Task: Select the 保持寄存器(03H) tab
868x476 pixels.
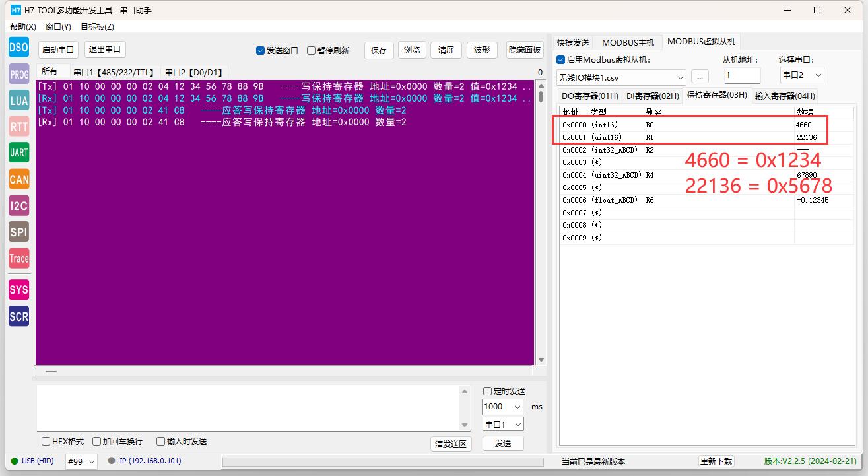Action: 717,94
